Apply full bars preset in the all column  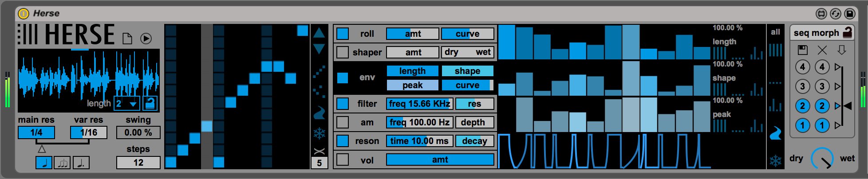coord(775,50)
